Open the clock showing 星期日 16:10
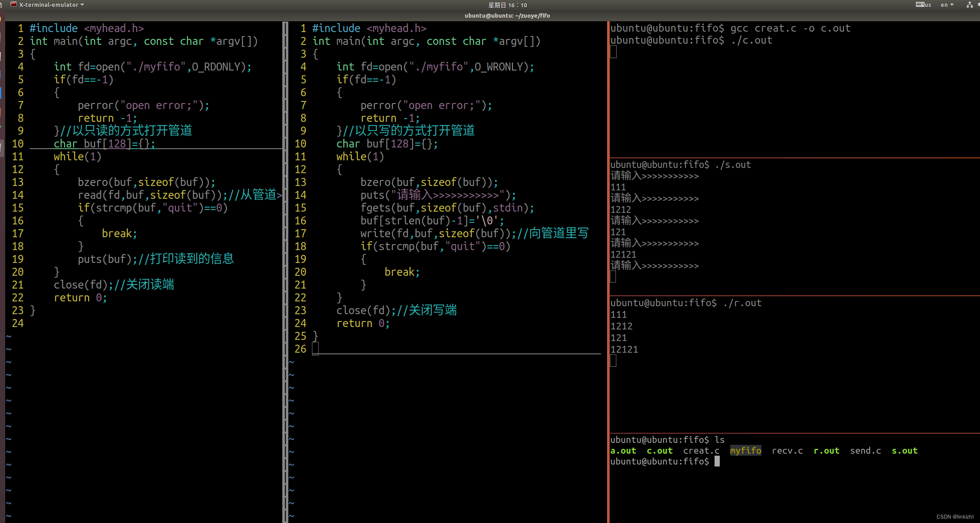Viewport: 980px width, 523px height. (x=507, y=5)
